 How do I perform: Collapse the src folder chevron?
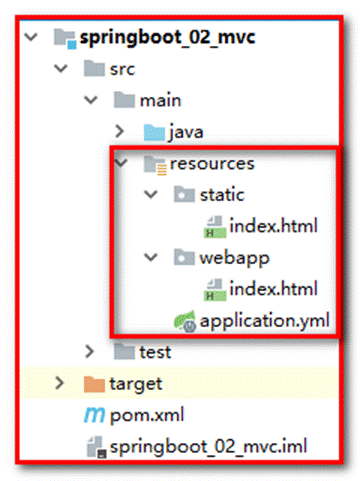61,69
